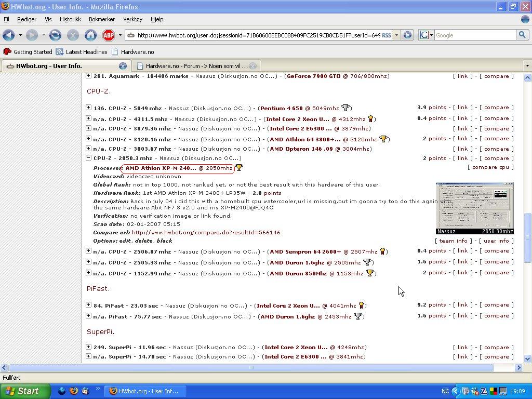Focus the Google search field

click(475, 35)
